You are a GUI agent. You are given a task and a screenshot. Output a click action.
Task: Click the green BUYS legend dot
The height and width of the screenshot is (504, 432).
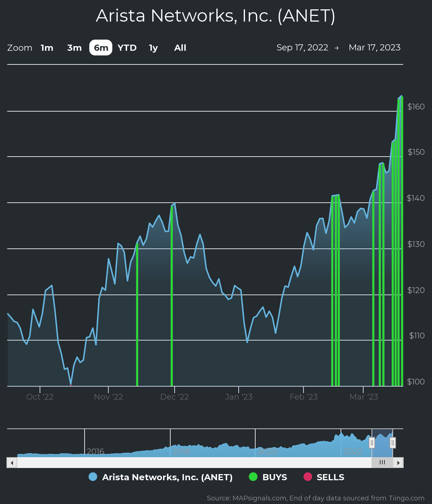(x=253, y=477)
